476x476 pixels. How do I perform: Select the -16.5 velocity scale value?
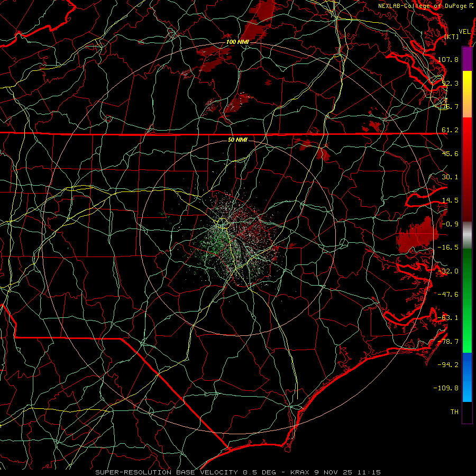pyautogui.click(x=448, y=248)
